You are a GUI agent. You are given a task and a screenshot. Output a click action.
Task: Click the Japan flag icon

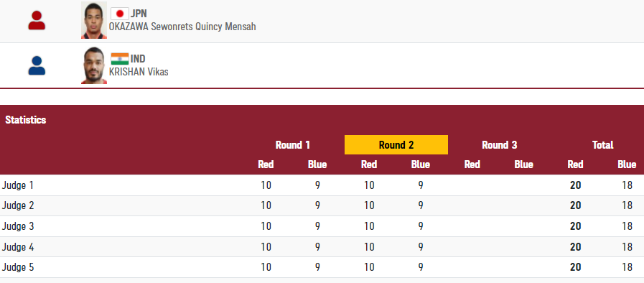119,14
